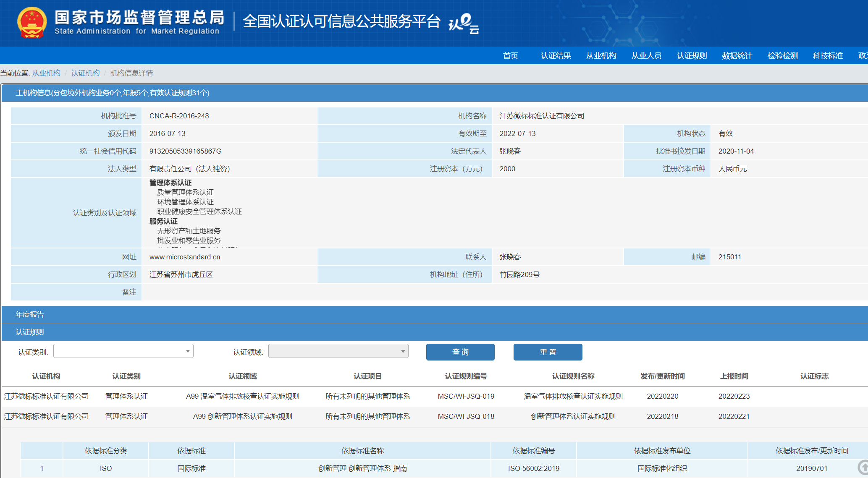Click 从业机构 breadcrumb link
The height and width of the screenshot is (478, 868).
click(46, 73)
